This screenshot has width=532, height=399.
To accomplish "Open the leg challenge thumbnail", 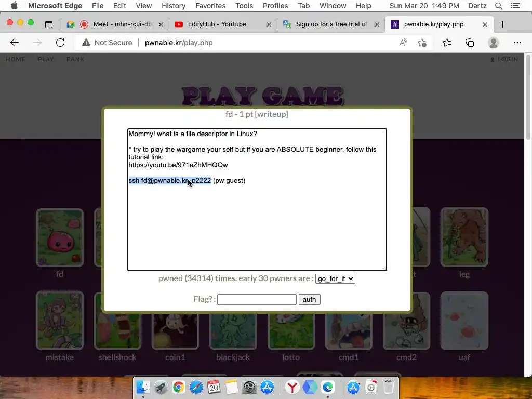I will pyautogui.click(x=464, y=237).
